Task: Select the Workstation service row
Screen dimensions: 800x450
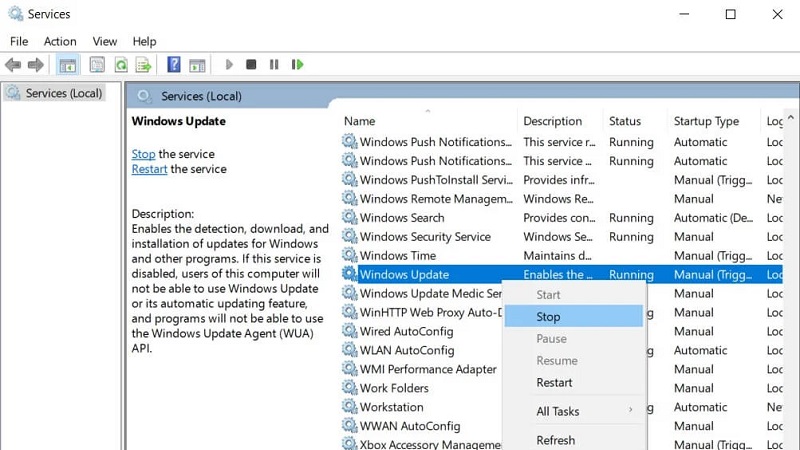Action: point(422,407)
